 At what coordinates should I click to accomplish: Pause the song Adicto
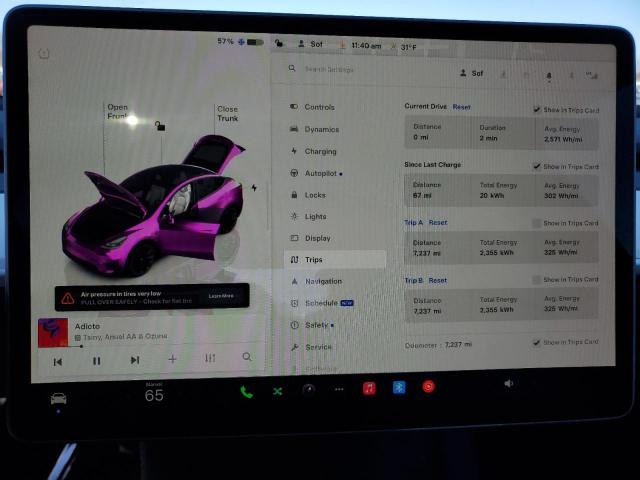tap(96, 360)
